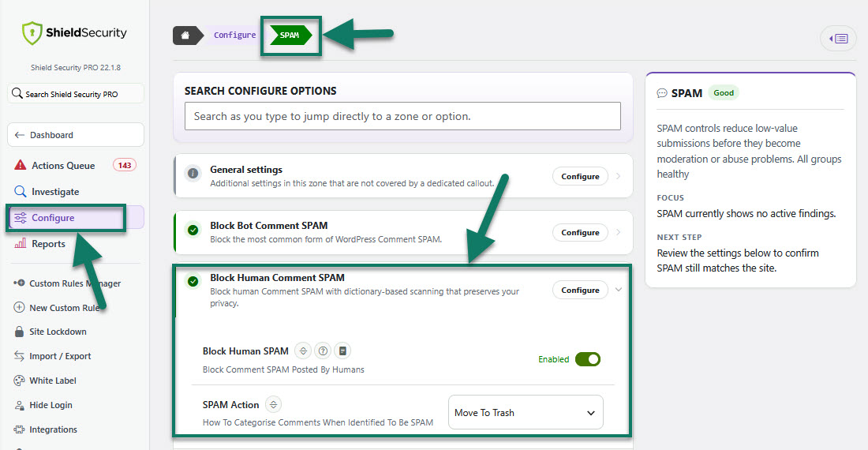Image resolution: width=868 pixels, height=450 pixels.
Task: Click the Shield Security PRO 22.1.8 version text
Action: pyautogui.click(x=75, y=68)
